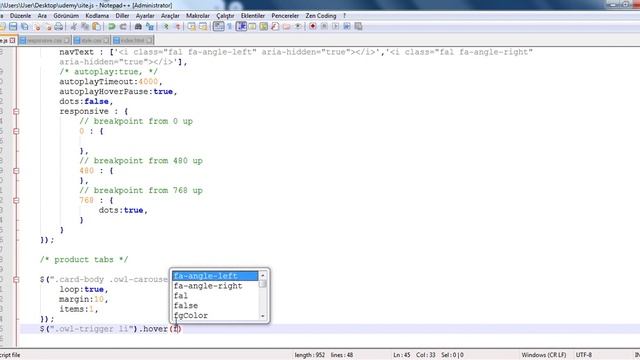This screenshot has width=640, height=360.
Task: Open the Araçlar menu
Action: (170, 16)
